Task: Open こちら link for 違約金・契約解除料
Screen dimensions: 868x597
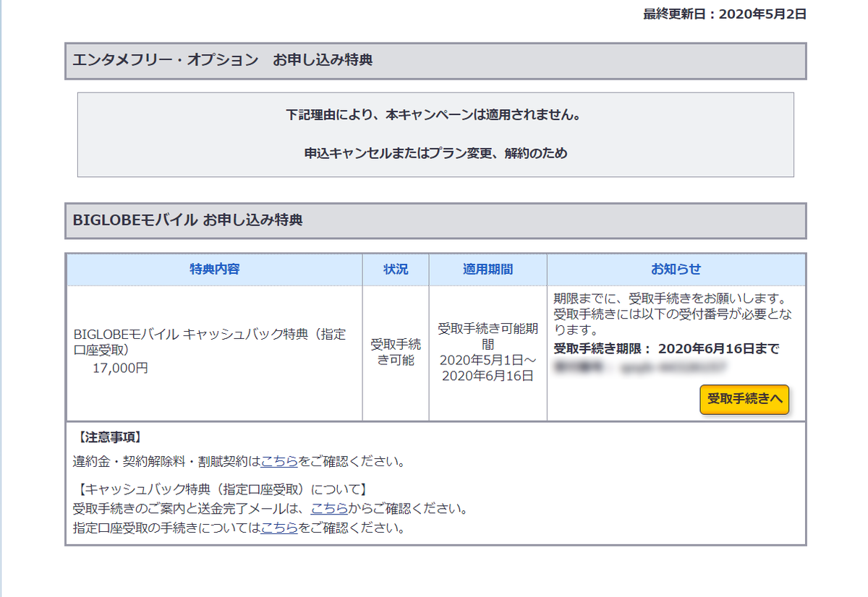Action: point(279,461)
